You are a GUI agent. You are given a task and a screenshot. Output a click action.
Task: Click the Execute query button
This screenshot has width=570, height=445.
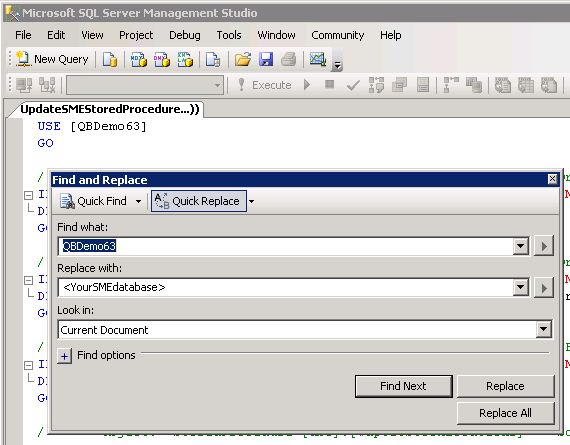point(264,85)
